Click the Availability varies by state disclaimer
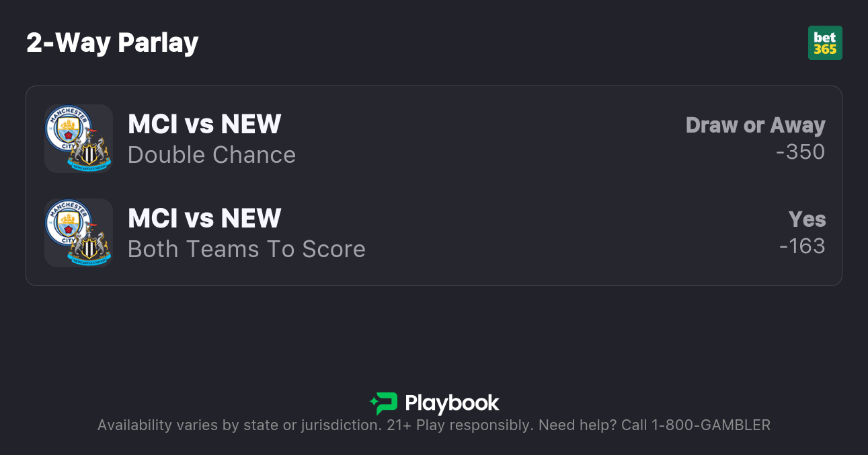The width and height of the screenshot is (868, 455). point(239,425)
